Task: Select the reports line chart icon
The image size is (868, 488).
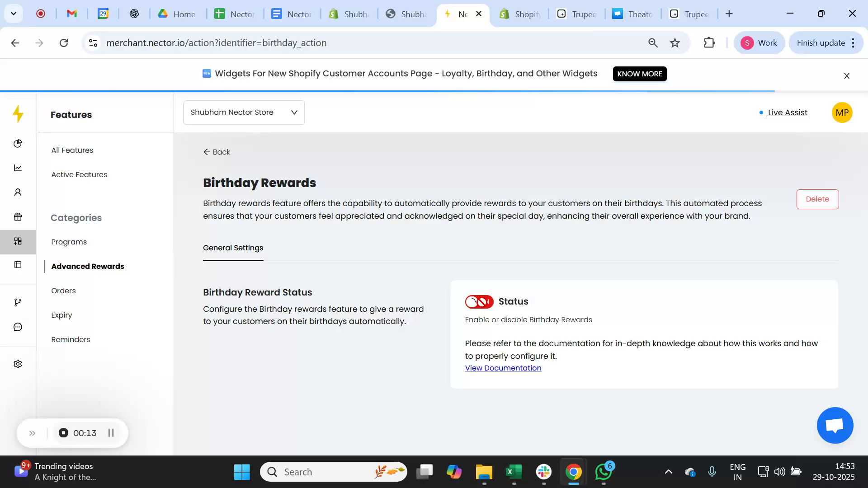Action: 18,167
